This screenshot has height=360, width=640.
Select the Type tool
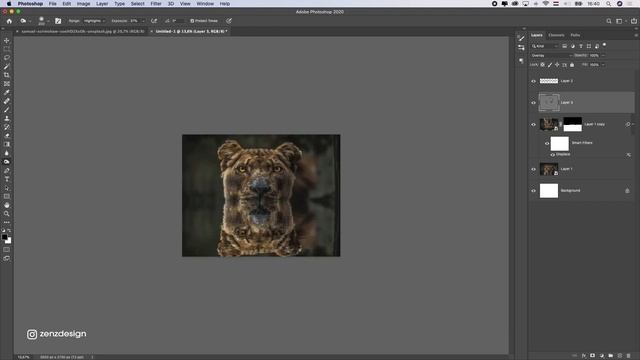(7, 179)
